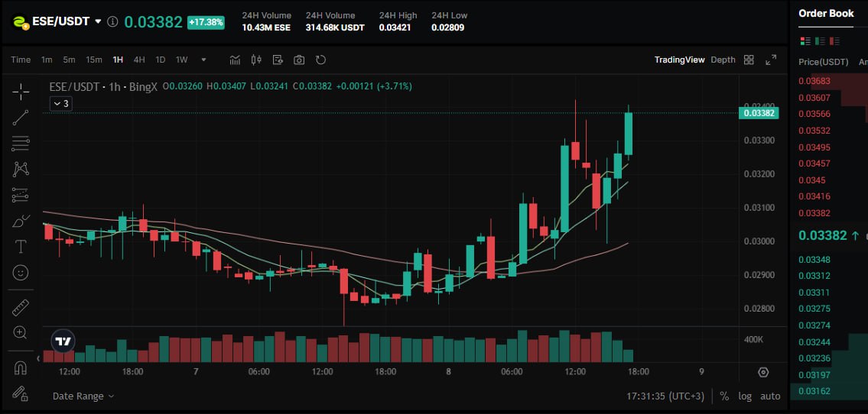Toggle log scale on price axis

[745, 396]
